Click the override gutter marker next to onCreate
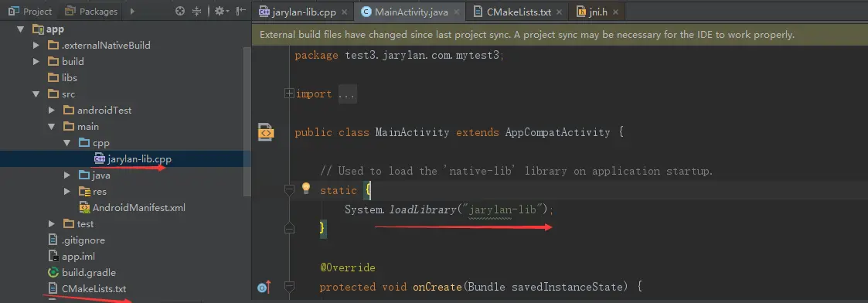868x303 pixels. 264,287
